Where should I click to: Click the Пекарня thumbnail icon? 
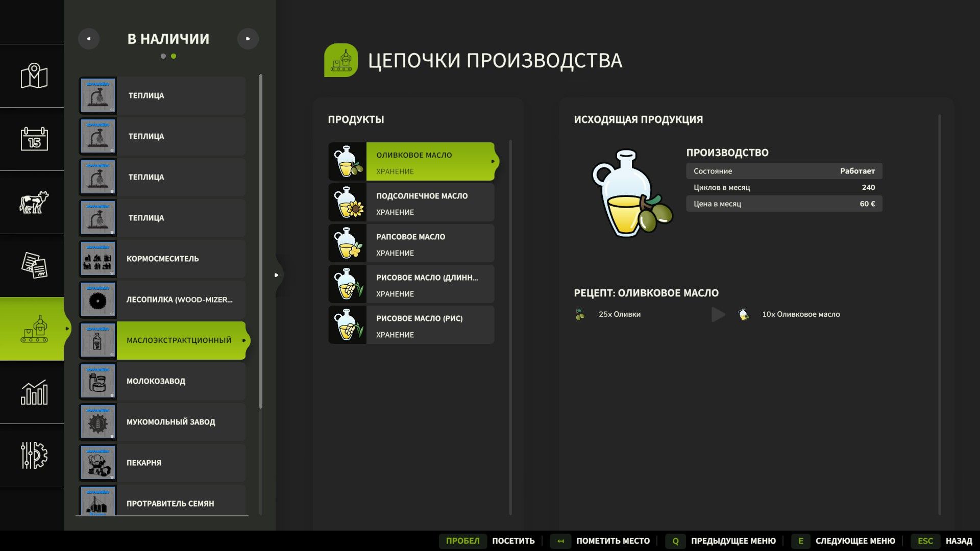pos(97,463)
